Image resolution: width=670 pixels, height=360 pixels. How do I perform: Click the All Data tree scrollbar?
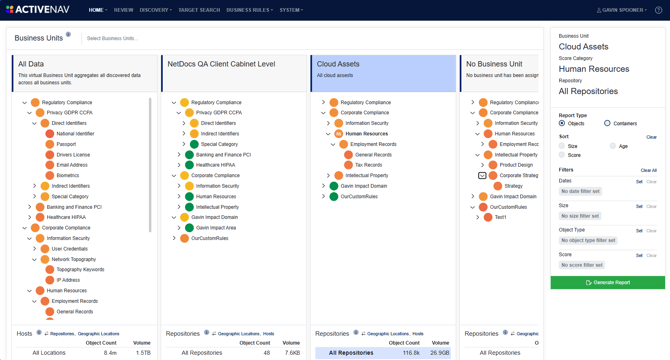click(x=150, y=164)
